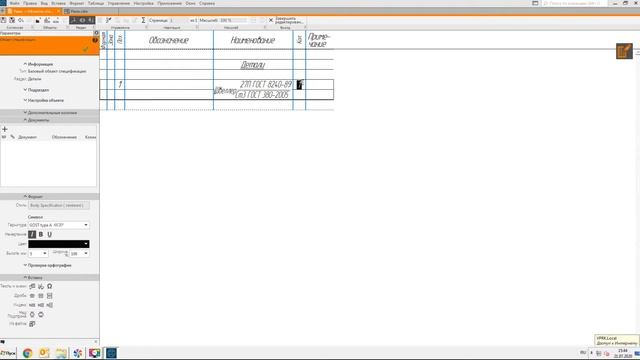Screen dimensions: 640x360
Task: Open the Правка menu
Action: 30,3
